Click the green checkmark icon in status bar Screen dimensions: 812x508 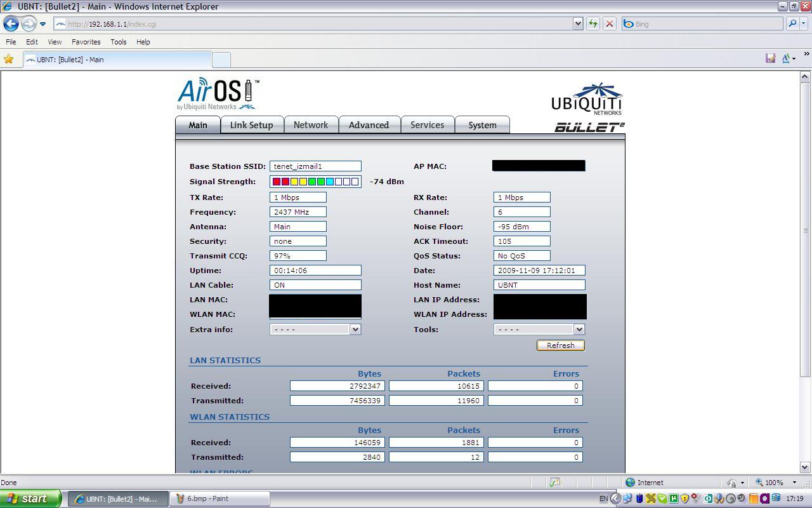pos(554,483)
